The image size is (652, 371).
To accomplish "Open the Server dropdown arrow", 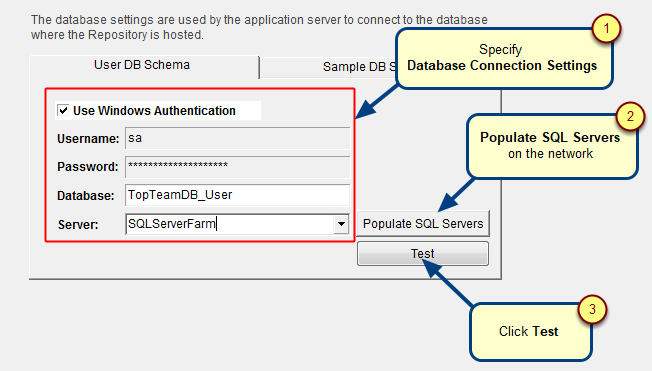I will [x=341, y=224].
